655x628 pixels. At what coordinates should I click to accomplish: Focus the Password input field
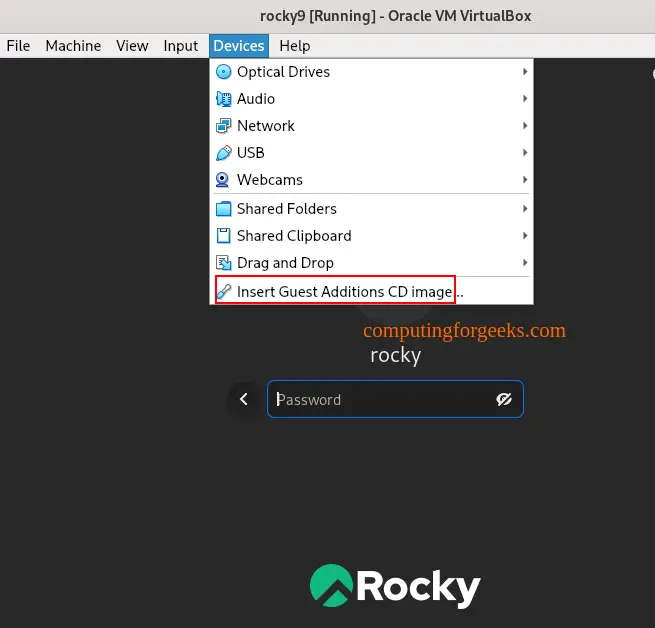pos(395,399)
